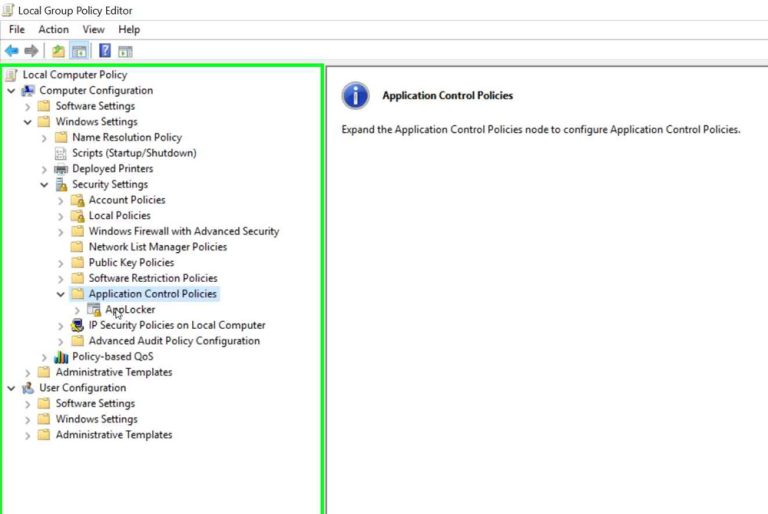Toggle the Show/Hide Console Tree icon

click(78, 51)
